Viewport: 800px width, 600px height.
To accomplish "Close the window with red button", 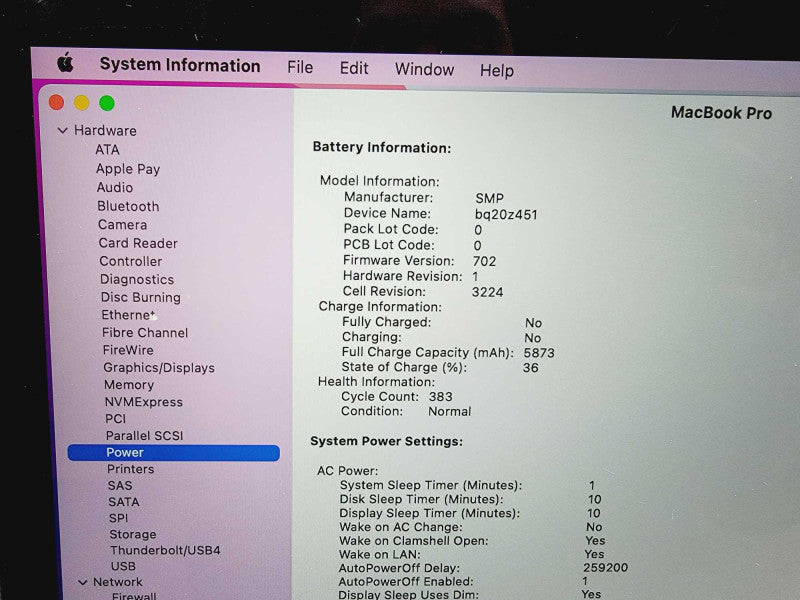I will tap(57, 103).
